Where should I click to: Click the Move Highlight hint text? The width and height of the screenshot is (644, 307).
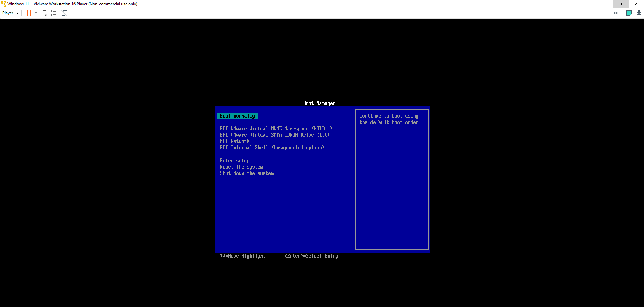tap(243, 256)
